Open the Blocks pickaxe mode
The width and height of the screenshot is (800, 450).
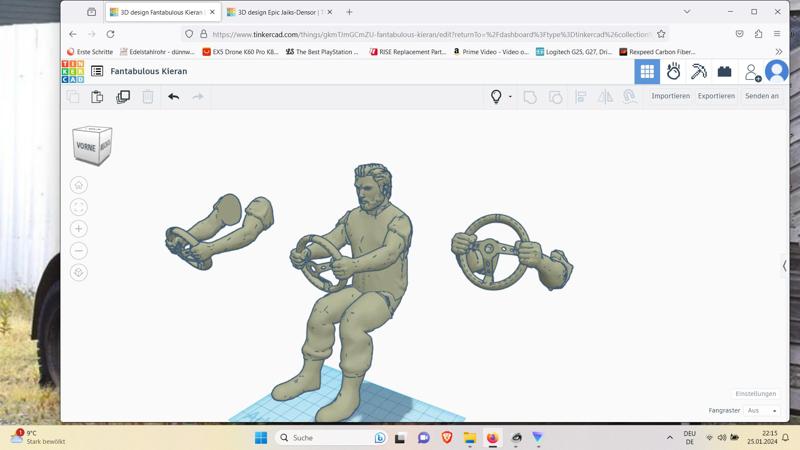pos(698,71)
